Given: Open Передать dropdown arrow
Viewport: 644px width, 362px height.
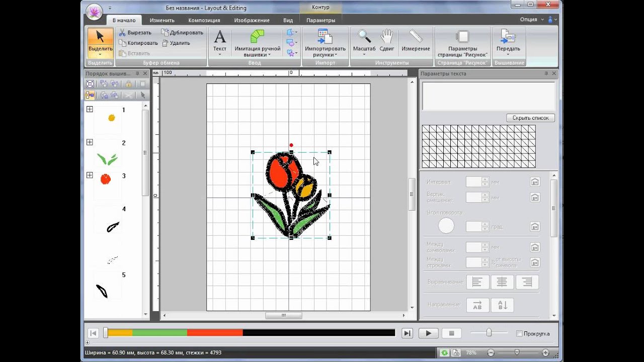Looking at the screenshot, I should point(508,55).
